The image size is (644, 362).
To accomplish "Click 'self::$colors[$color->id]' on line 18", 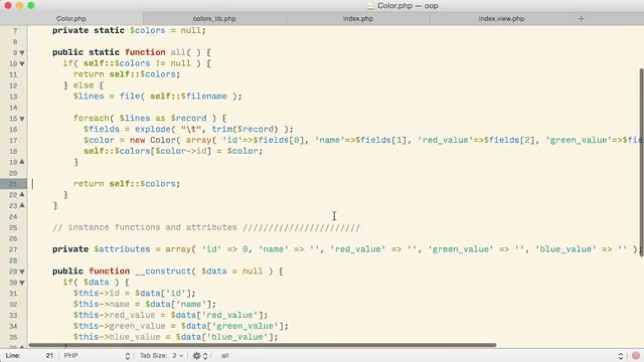I will click(x=147, y=151).
